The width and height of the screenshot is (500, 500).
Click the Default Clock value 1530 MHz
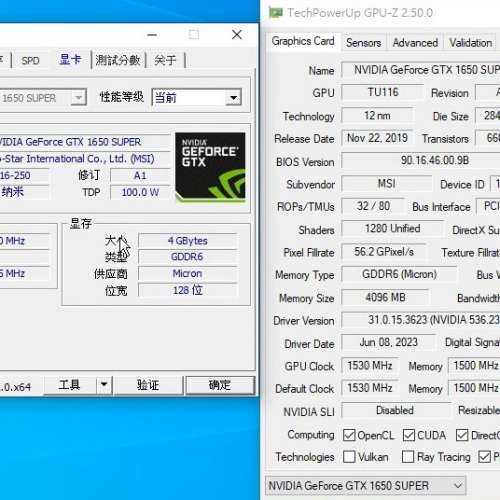[x=370, y=388]
